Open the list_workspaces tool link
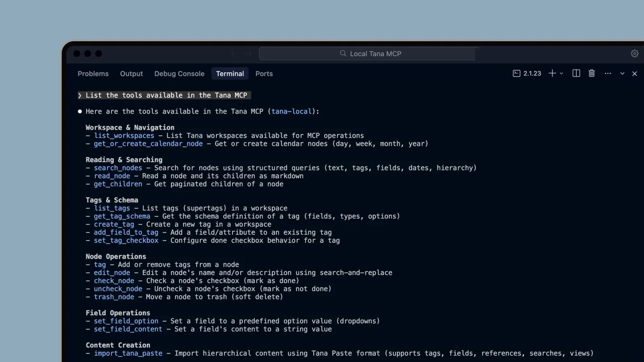 124,136
